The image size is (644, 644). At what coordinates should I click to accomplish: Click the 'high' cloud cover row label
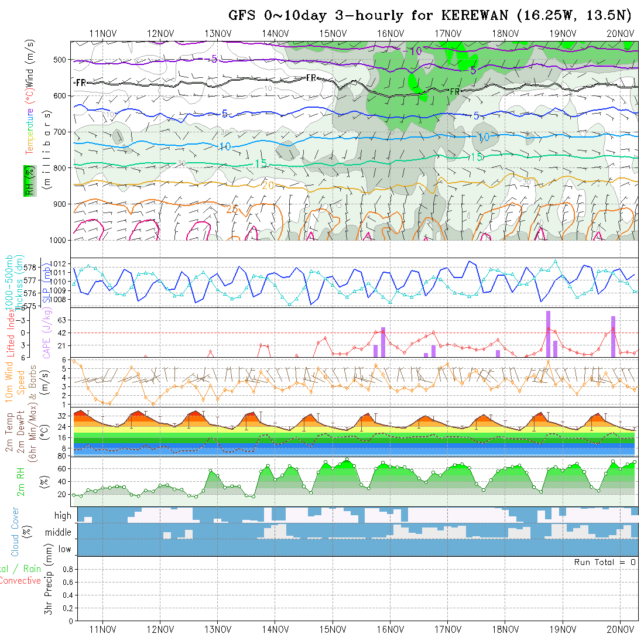click(63, 516)
